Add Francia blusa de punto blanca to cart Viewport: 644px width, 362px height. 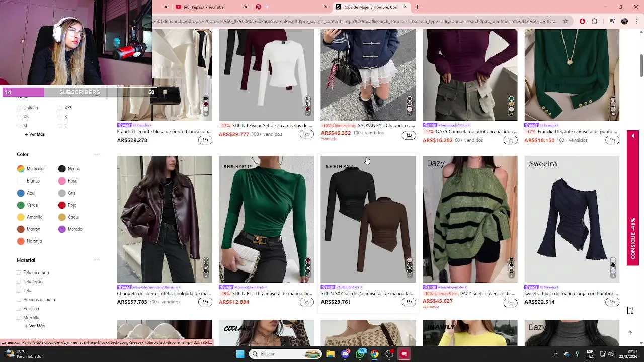[205, 140]
